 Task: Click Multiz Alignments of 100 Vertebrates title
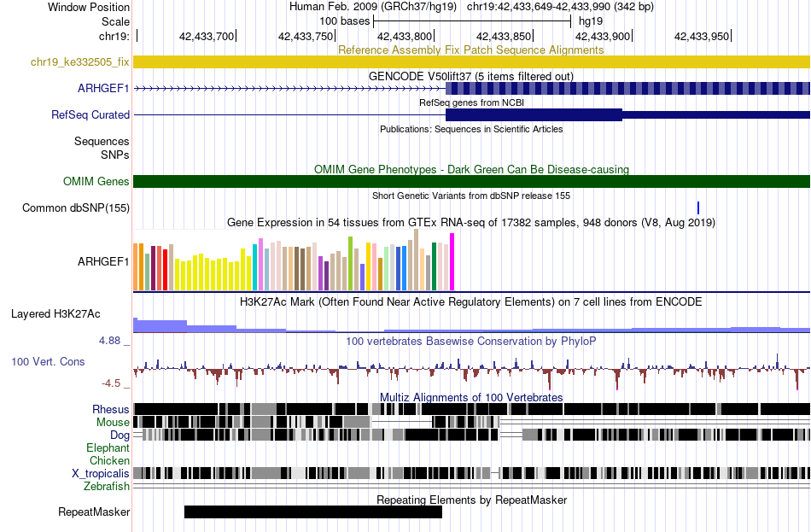click(471, 397)
